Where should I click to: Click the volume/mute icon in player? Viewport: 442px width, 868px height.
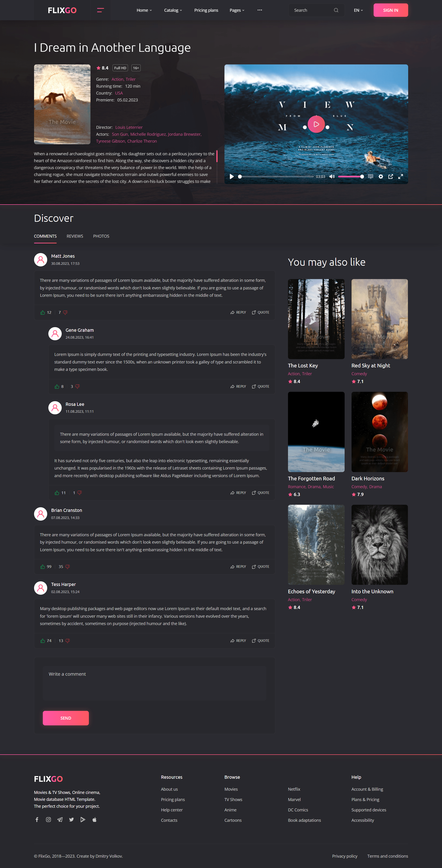point(333,177)
